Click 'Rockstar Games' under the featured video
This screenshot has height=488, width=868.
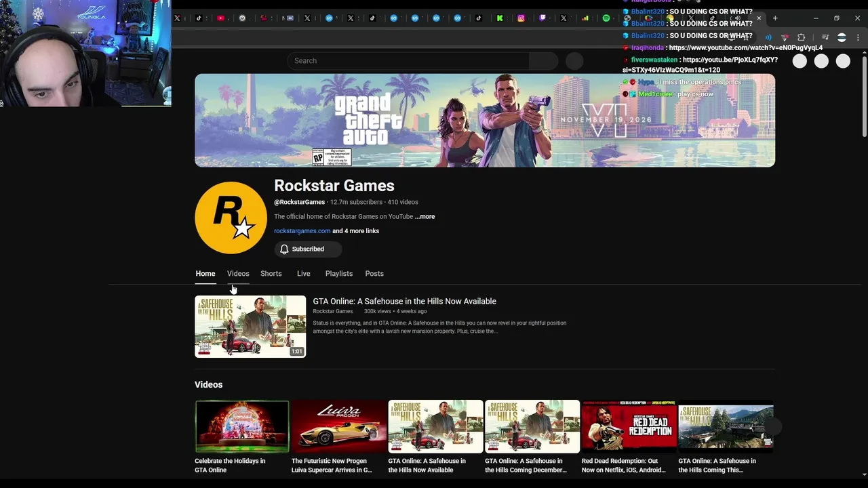(333, 312)
